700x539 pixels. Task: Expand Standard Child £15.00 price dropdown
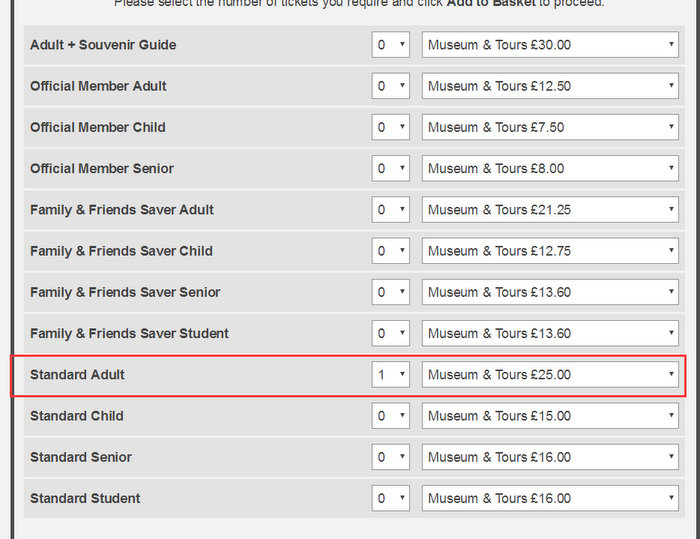tap(550, 416)
